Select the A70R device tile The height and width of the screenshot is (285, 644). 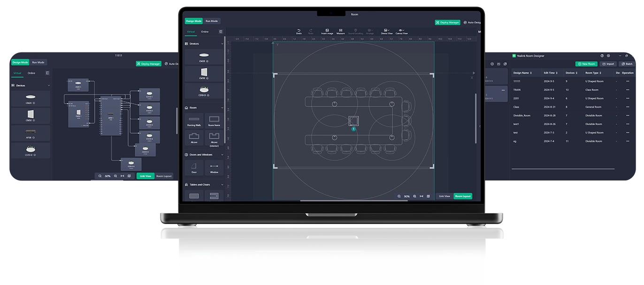31,133
